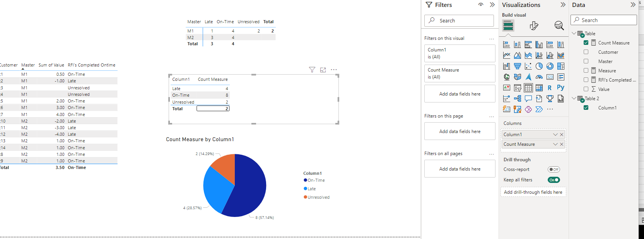
Task: Collapse the Visualizations pane
Action: click(563, 5)
